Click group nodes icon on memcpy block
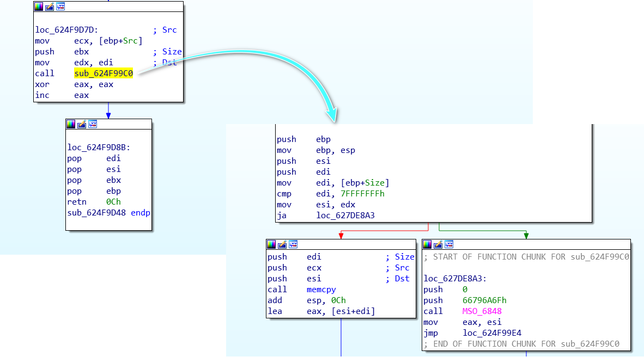 coord(293,244)
